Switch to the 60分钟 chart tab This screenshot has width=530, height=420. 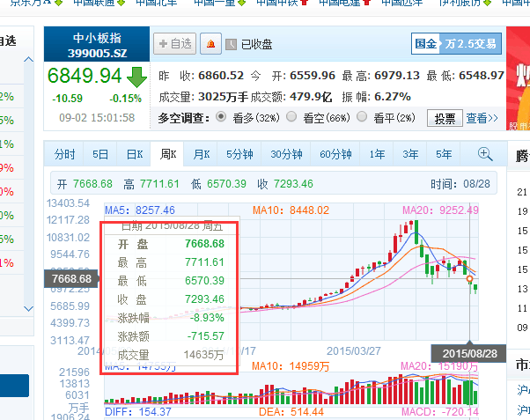click(335, 154)
